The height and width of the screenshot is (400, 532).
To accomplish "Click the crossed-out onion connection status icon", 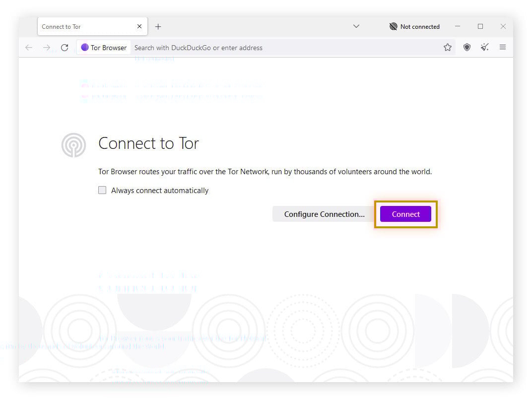I will click(x=393, y=26).
